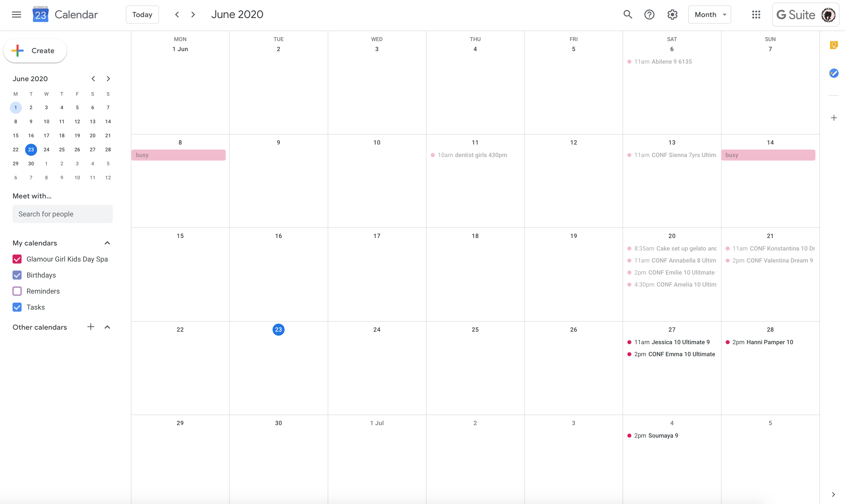Click G Suite label in top right
The width and height of the screenshot is (845, 504).
[796, 14]
